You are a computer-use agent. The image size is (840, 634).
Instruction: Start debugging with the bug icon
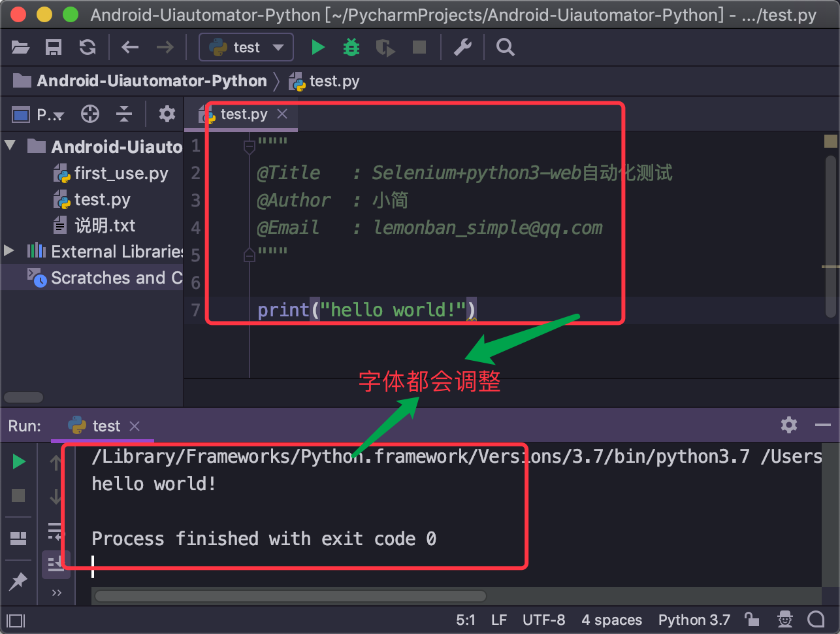351,47
